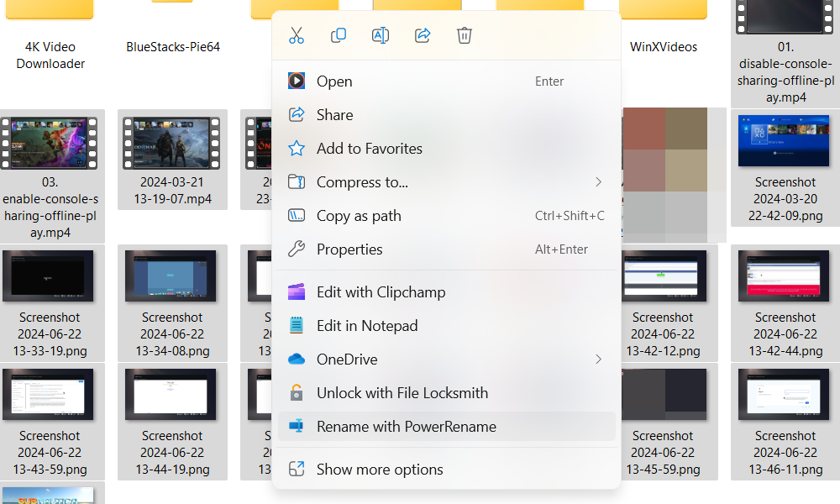Select the BlueStacks-Pie64 folder
The height and width of the screenshot is (504, 840).
172,29
